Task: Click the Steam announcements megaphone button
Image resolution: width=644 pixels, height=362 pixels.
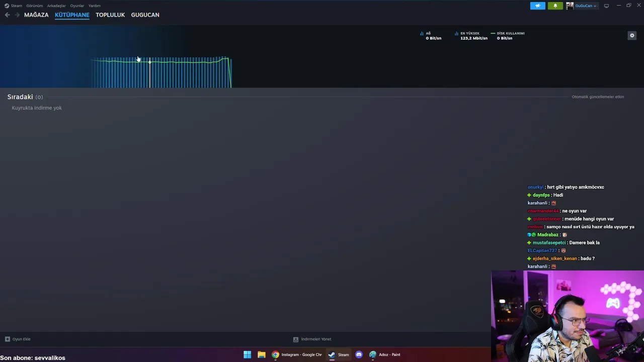Action: 537,6
